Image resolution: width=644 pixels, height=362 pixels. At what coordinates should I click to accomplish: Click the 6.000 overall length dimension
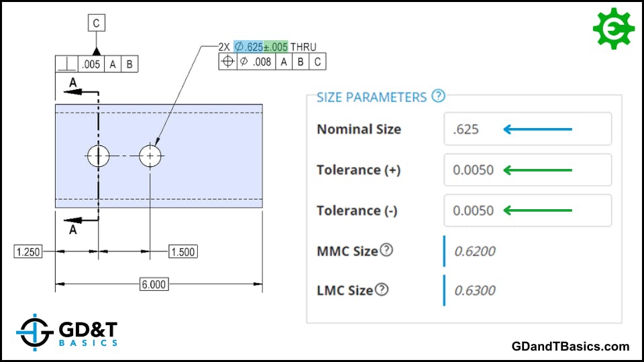coord(154,284)
